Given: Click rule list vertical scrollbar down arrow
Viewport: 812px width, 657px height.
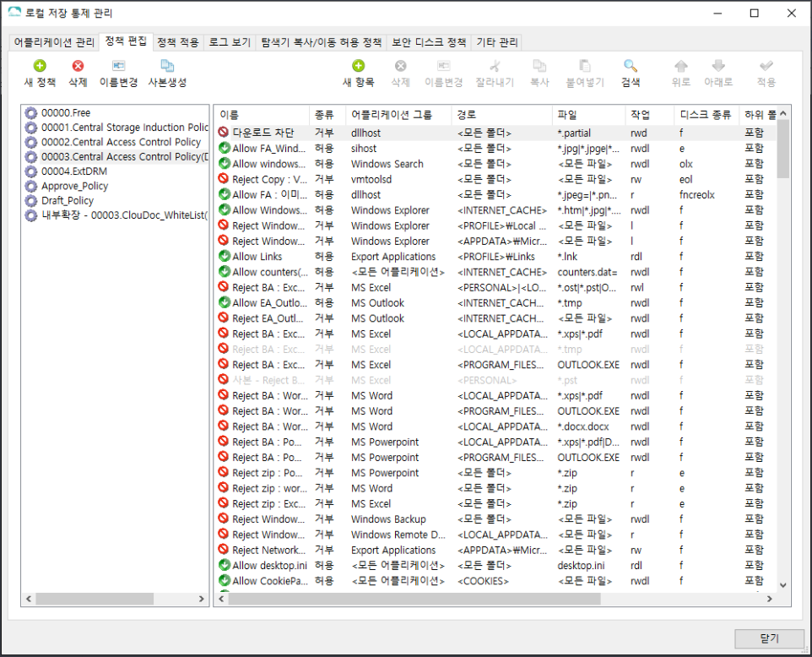Looking at the screenshot, I should click(x=783, y=585).
